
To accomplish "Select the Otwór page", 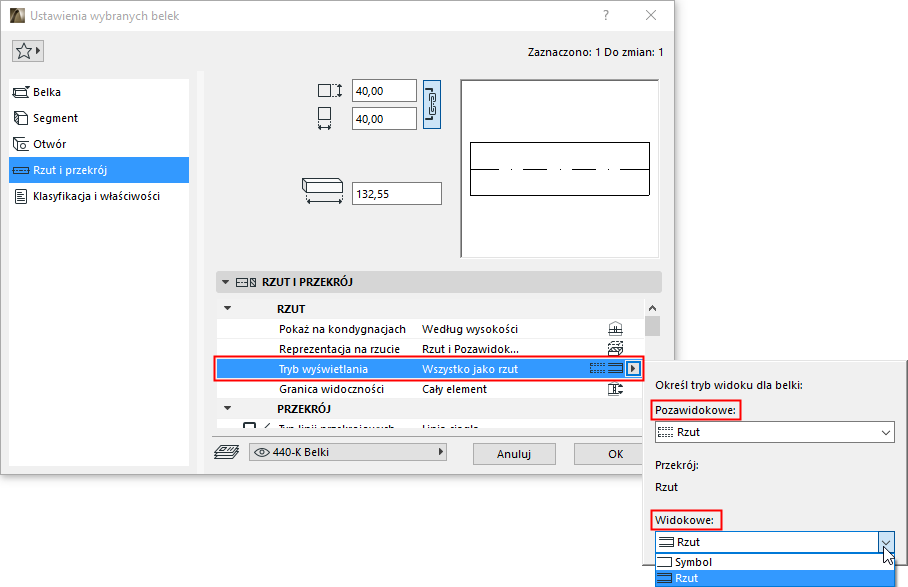I will (99, 144).
